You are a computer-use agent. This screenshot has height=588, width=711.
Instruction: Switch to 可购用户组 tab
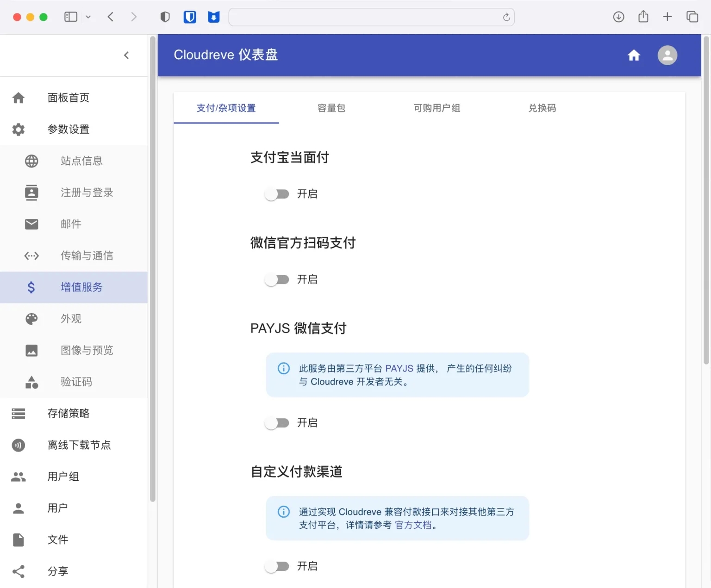tap(437, 108)
